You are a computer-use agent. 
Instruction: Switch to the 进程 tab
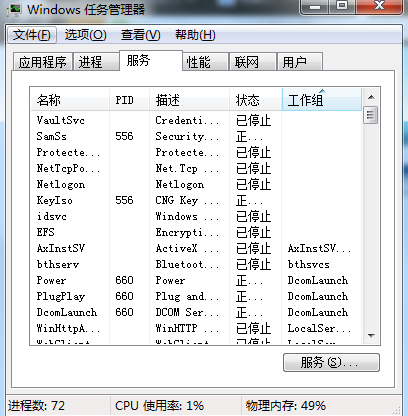tap(96, 62)
